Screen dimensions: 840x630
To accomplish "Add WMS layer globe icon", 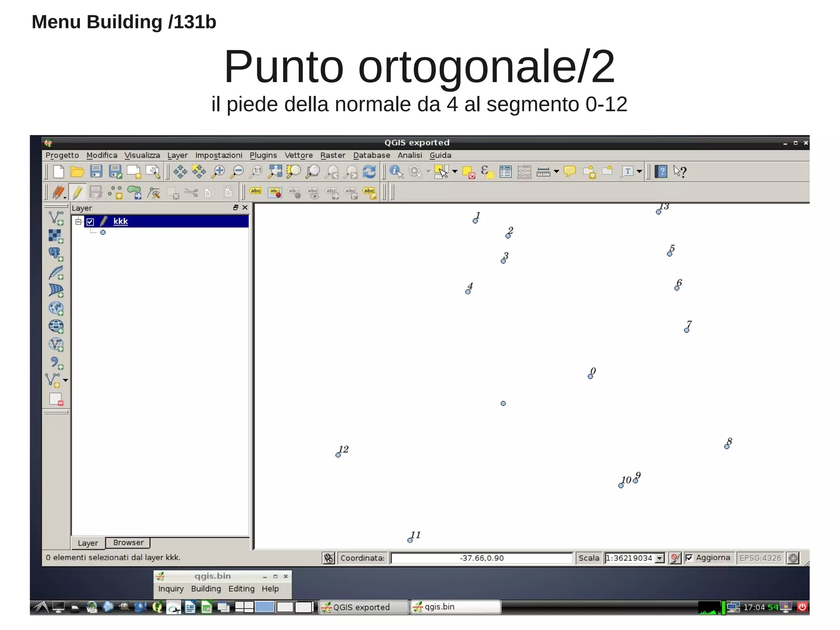I will [x=55, y=308].
